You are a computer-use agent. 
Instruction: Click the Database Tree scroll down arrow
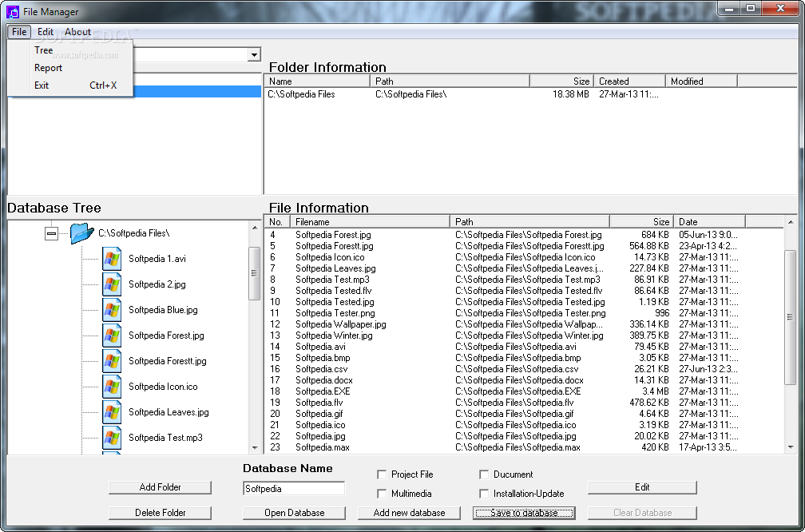click(x=255, y=448)
